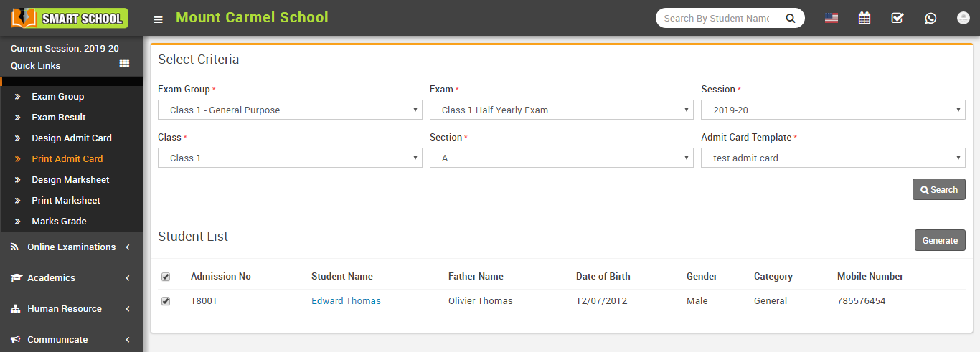Focus the Search By Student Name field

tap(716, 19)
